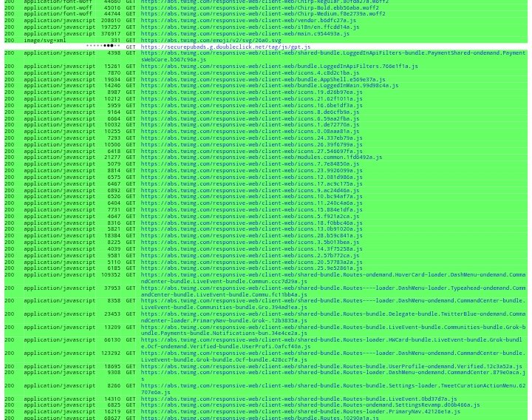Select the icons.15 js URL

(x=252, y=209)
